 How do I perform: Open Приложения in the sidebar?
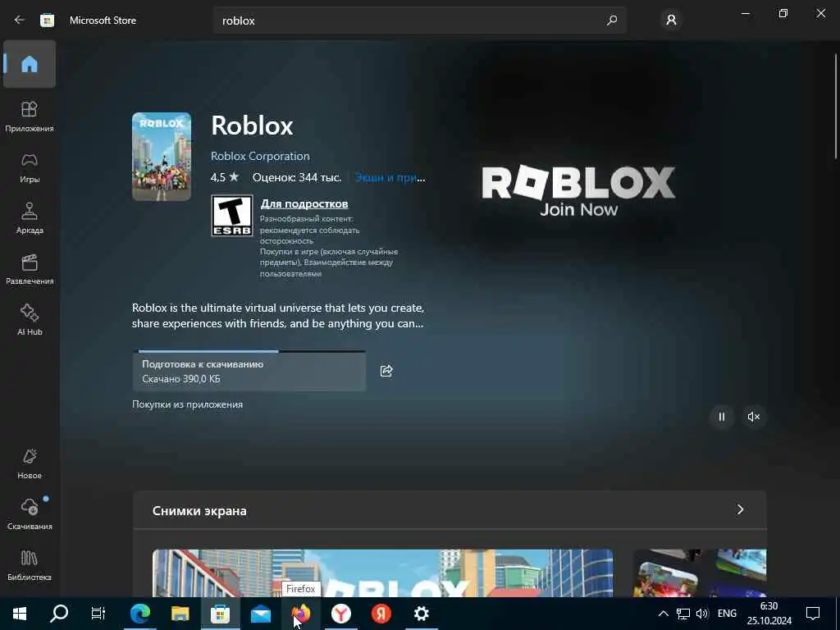(x=30, y=116)
